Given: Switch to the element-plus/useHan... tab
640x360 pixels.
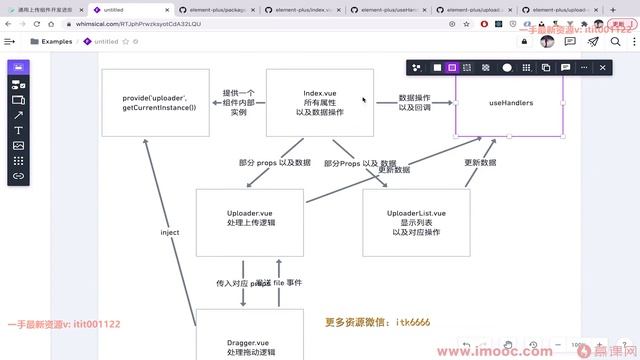Looking at the screenshot, I should 388,10.
